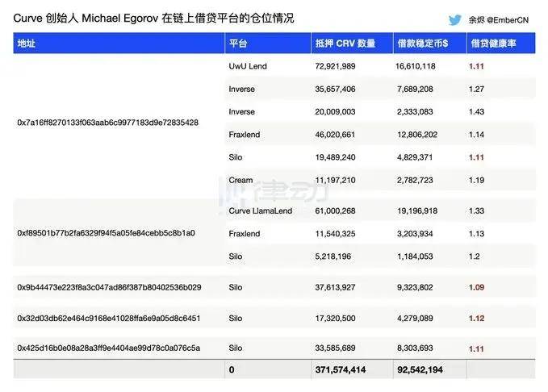Click the health rate 1.19
Viewport: 548px width, 392px height.
click(x=476, y=181)
